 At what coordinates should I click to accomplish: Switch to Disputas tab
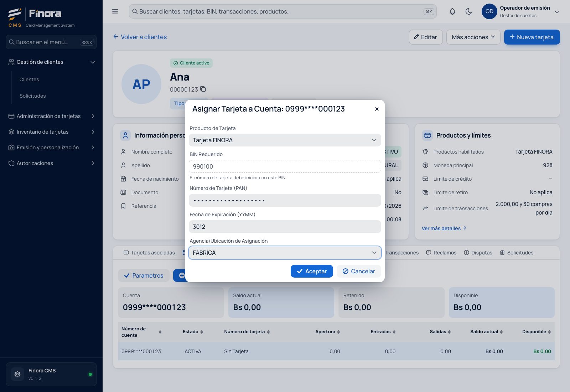[478, 253]
